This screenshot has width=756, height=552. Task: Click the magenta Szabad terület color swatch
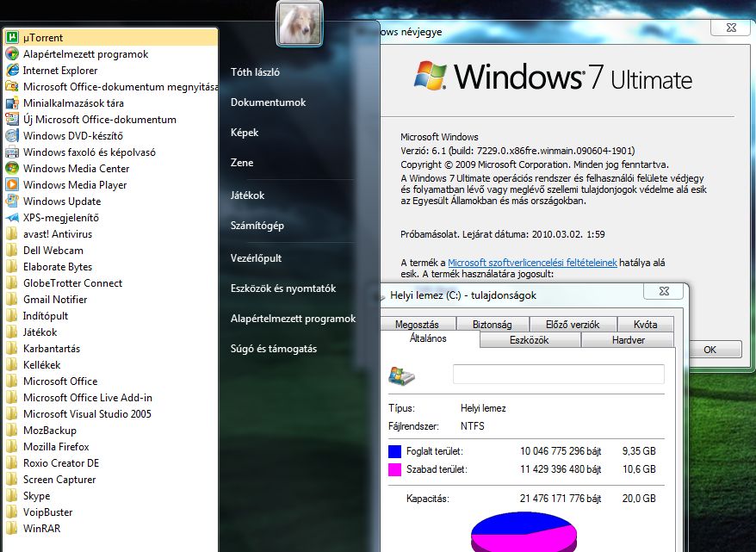(x=395, y=469)
